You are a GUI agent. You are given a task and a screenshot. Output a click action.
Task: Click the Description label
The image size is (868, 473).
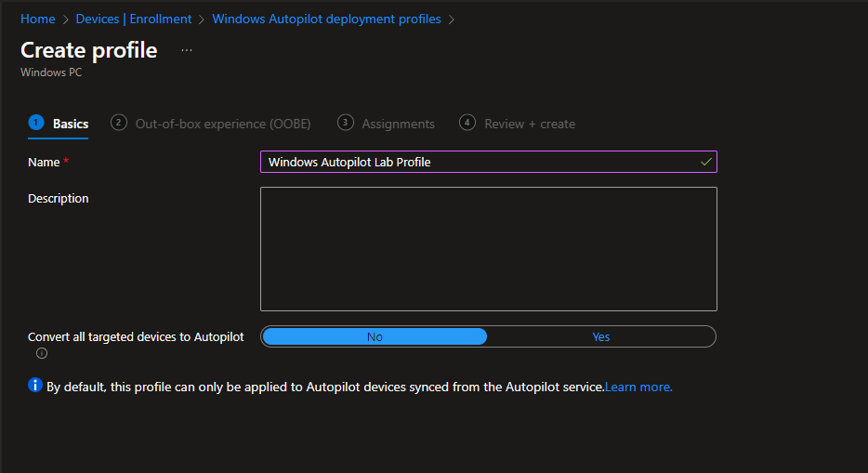59,199
